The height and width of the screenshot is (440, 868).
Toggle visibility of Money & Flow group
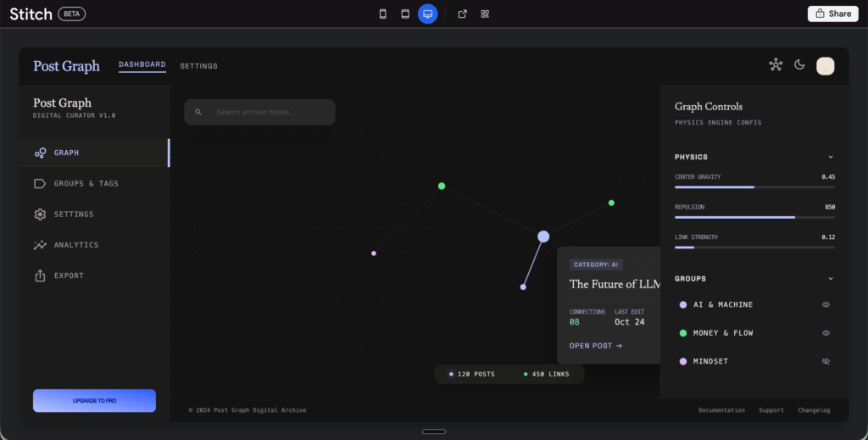[x=826, y=333]
